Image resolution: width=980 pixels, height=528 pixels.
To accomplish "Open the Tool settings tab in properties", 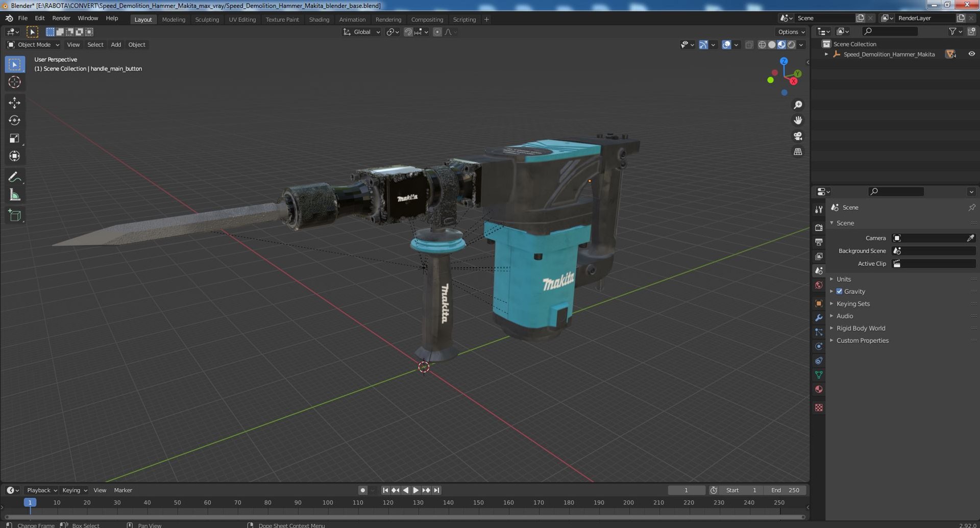I will point(819,209).
